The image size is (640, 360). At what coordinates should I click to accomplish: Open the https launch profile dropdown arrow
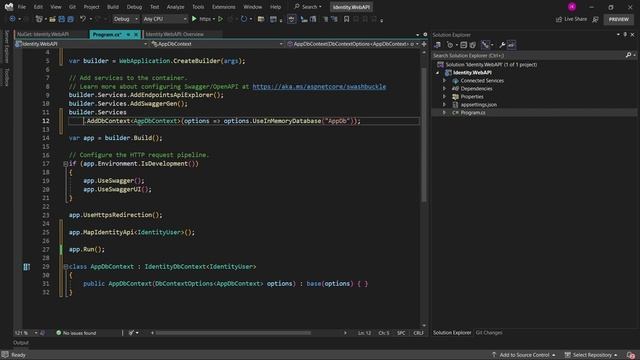click(x=214, y=19)
